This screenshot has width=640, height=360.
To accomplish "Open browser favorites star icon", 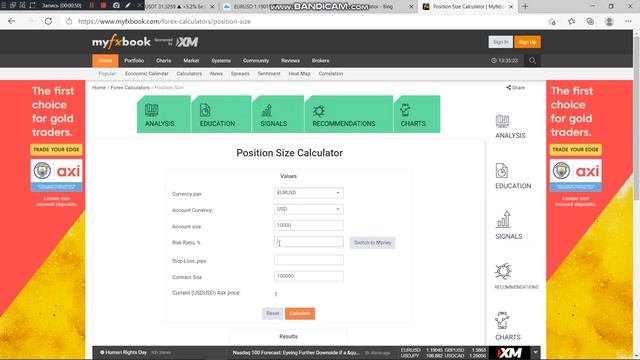I will [x=571, y=21].
